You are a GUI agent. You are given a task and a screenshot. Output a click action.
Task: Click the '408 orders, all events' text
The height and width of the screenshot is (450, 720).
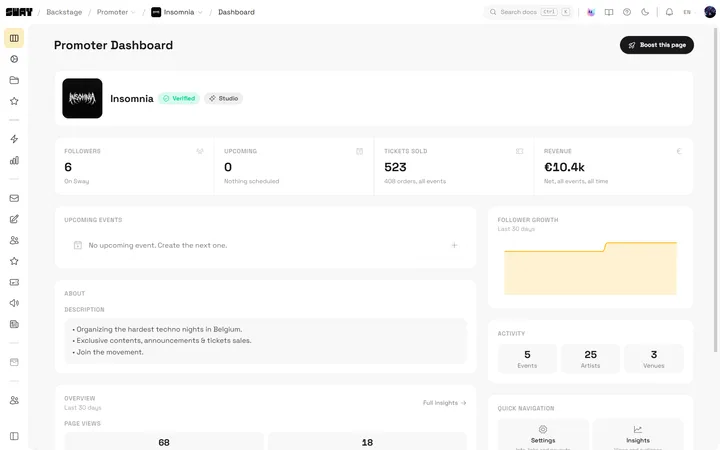click(415, 181)
